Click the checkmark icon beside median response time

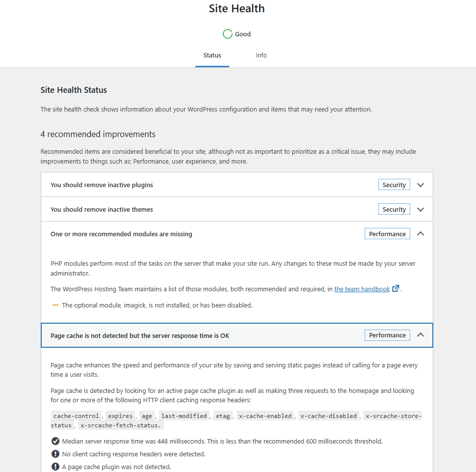coord(55,441)
